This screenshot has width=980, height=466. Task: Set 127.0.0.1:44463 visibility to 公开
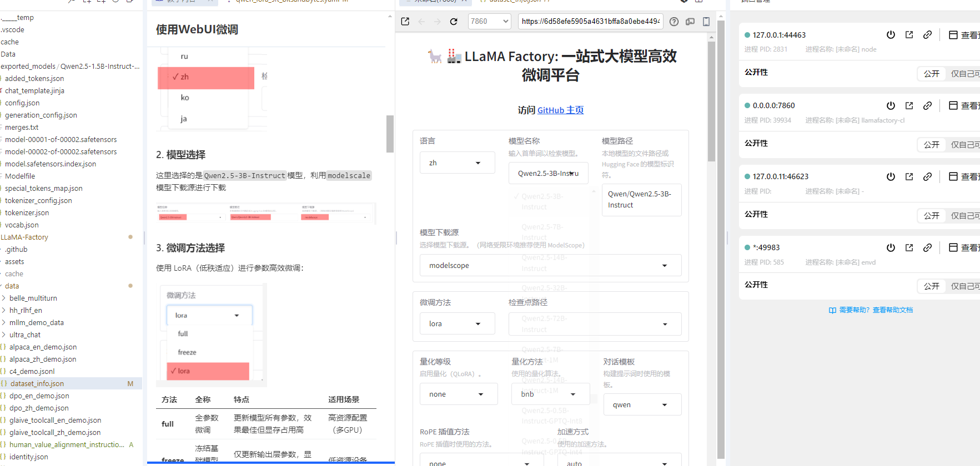(932, 74)
